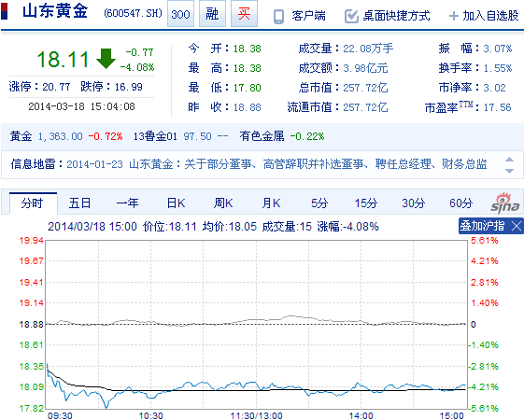Click the 振幅 value 3.07%
Image resolution: width=524 pixels, height=420 pixels.
(x=498, y=49)
